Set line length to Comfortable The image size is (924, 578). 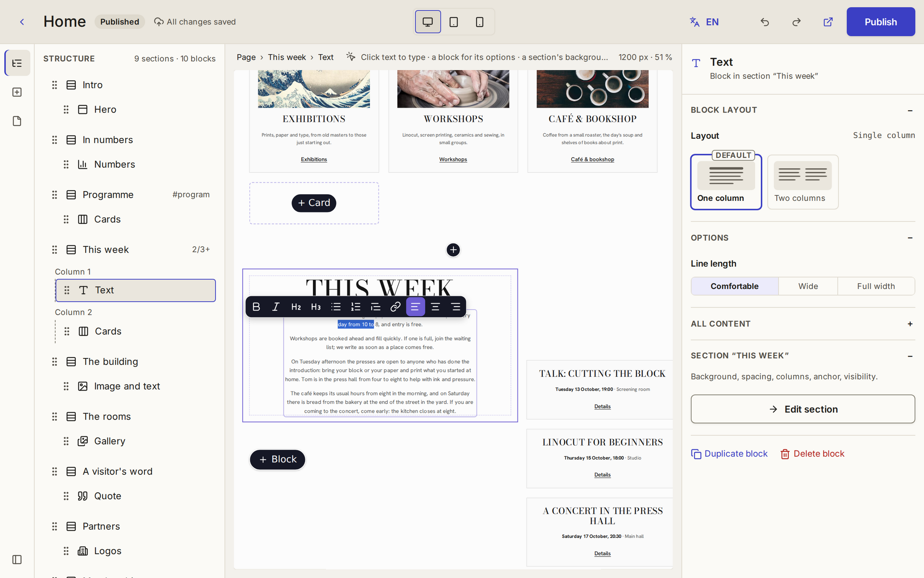[x=735, y=286]
